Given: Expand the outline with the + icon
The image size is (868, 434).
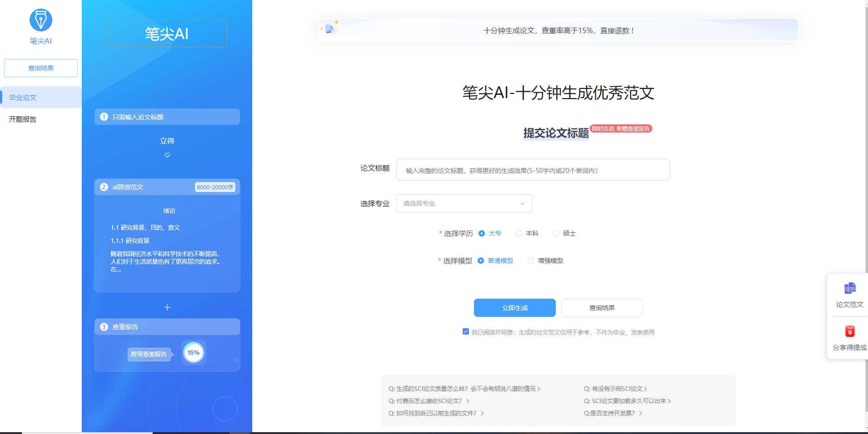Looking at the screenshot, I should [x=167, y=307].
